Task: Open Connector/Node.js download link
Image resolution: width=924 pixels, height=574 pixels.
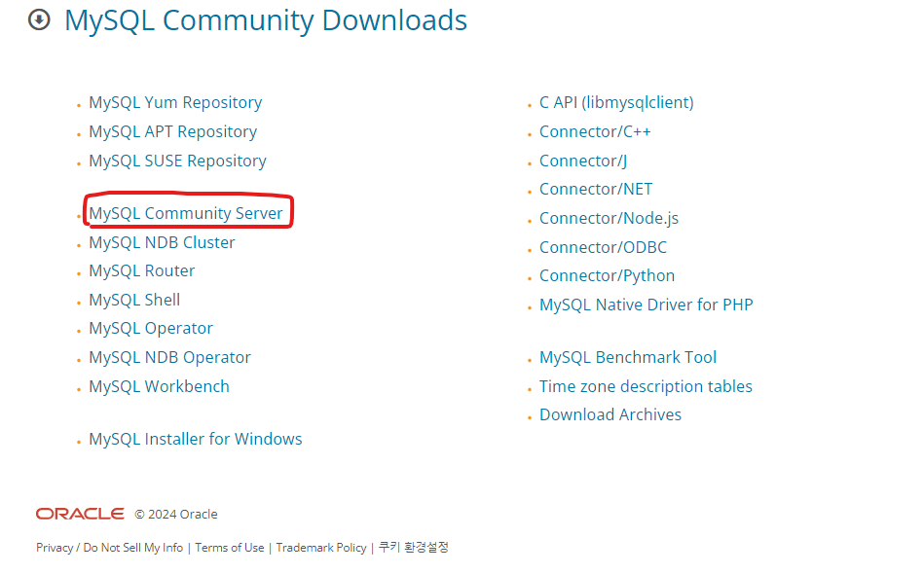Action: coord(609,219)
